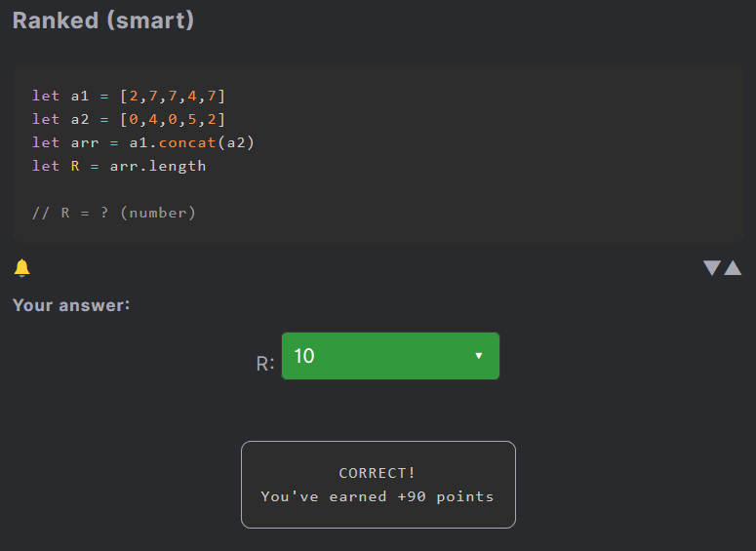Open the R answer dropdown showing 10

(x=390, y=356)
